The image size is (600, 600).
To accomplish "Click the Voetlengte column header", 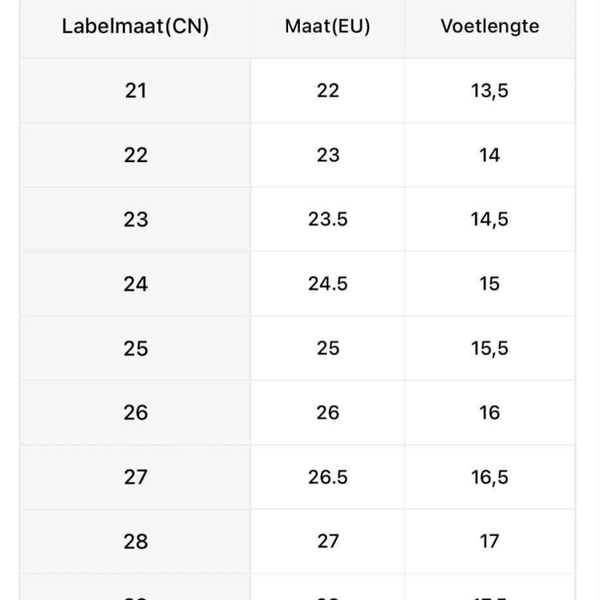I will click(x=489, y=26).
